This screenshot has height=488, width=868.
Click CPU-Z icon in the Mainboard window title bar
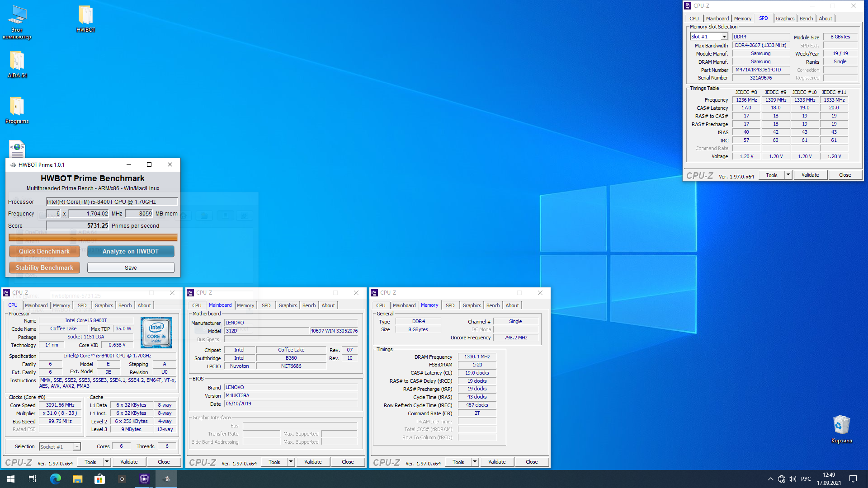(x=190, y=293)
